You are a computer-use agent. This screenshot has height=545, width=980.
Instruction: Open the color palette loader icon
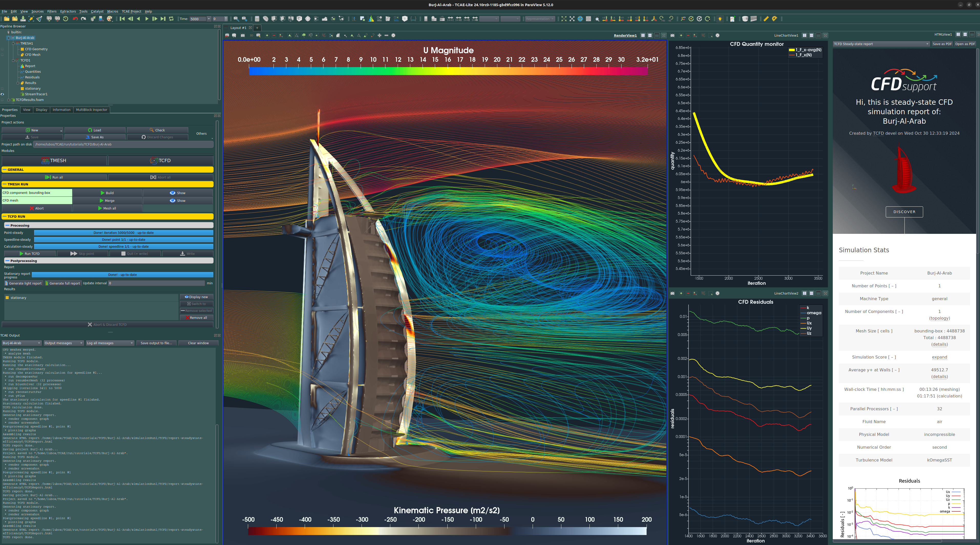(x=110, y=19)
